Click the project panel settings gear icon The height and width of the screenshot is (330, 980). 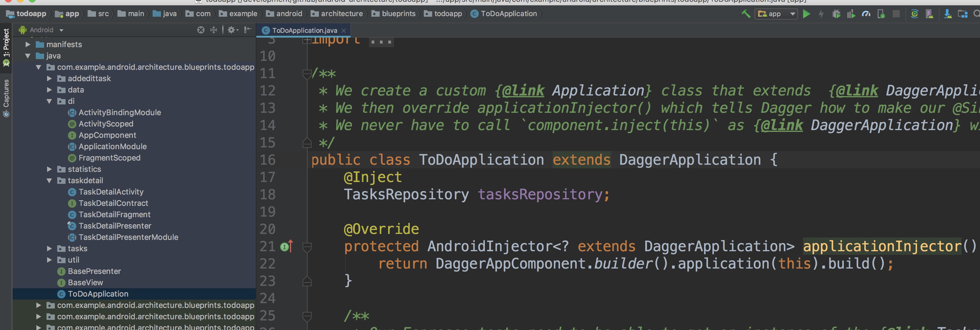[x=231, y=30]
